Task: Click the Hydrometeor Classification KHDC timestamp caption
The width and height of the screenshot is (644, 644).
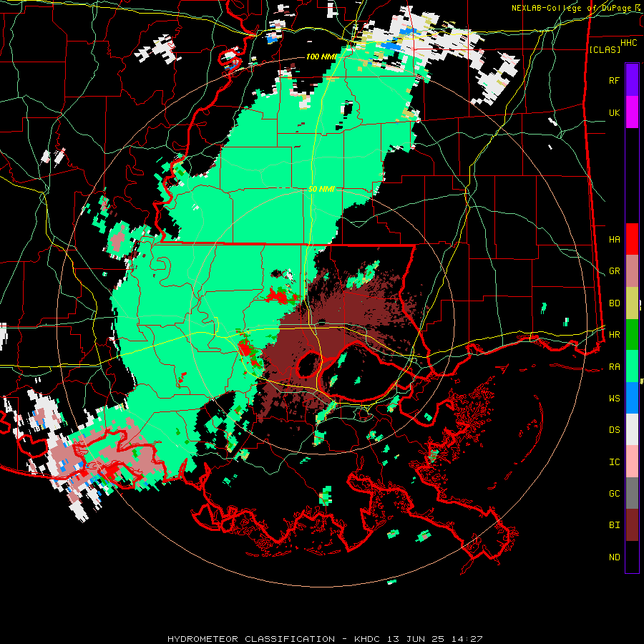Action: (x=325, y=639)
